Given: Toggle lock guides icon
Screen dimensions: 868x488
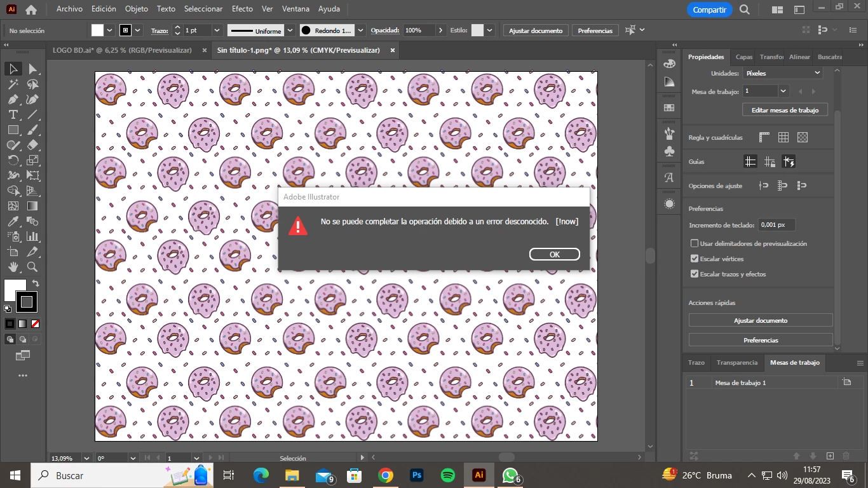Looking at the screenshot, I should tap(770, 161).
